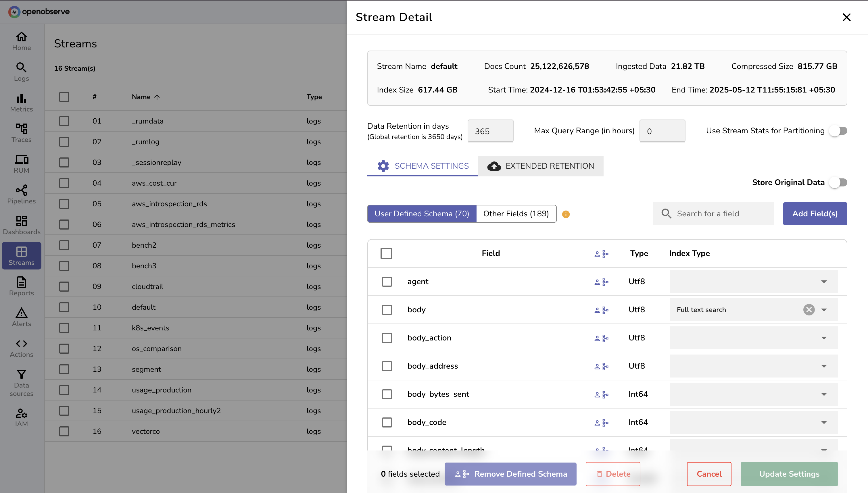Switch to the Extended Retention tab
The height and width of the screenshot is (493, 868).
541,166
